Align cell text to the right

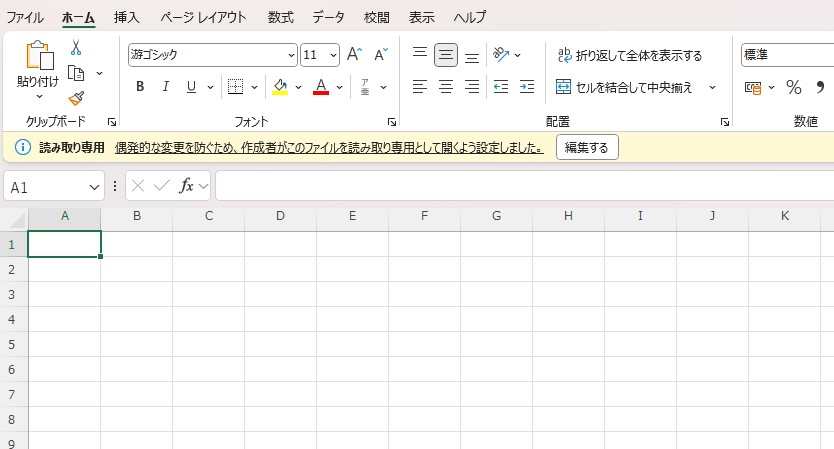coord(472,86)
